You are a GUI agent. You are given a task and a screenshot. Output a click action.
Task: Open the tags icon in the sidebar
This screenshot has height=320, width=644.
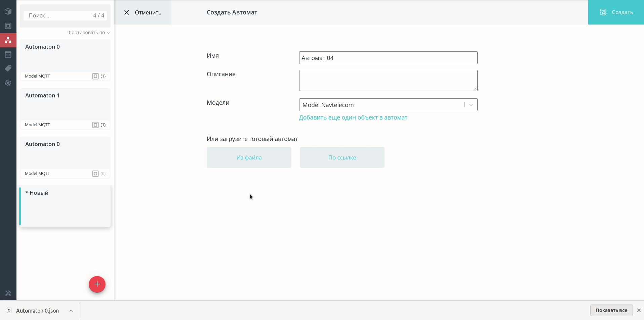[x=8, y=68]
